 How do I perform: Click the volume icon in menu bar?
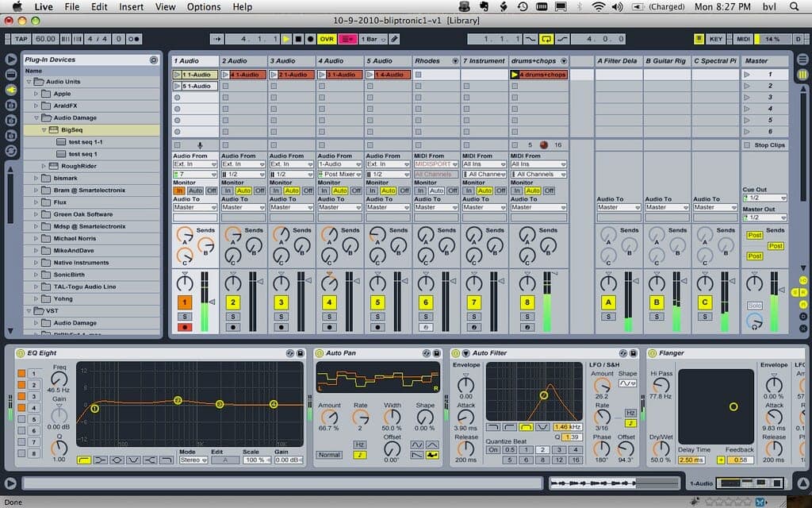click(x=617, y=6)
